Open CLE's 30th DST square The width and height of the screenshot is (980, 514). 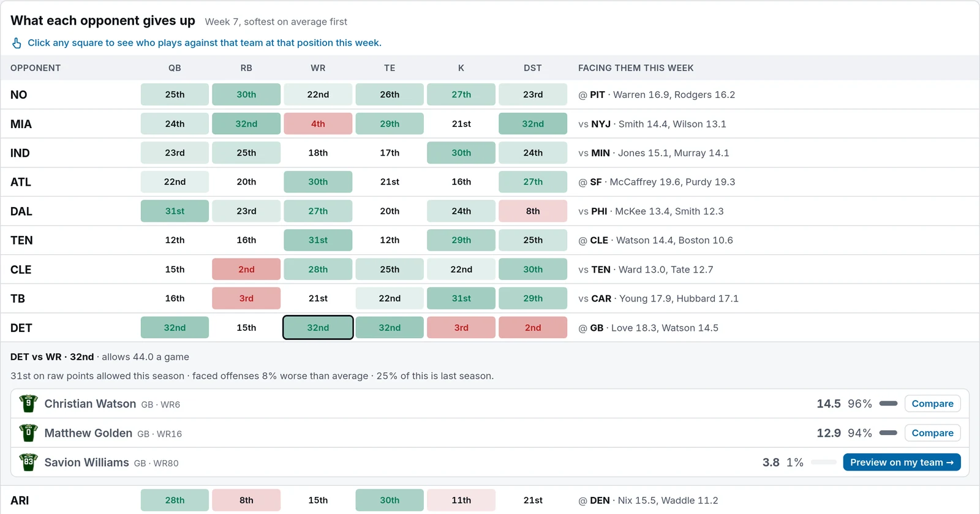tap(533, 270)
